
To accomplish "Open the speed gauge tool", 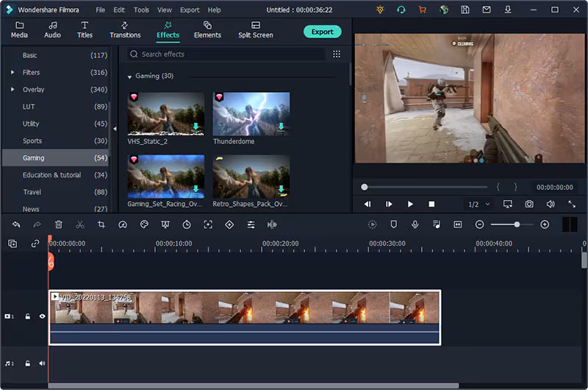I will tap(123, 224).
